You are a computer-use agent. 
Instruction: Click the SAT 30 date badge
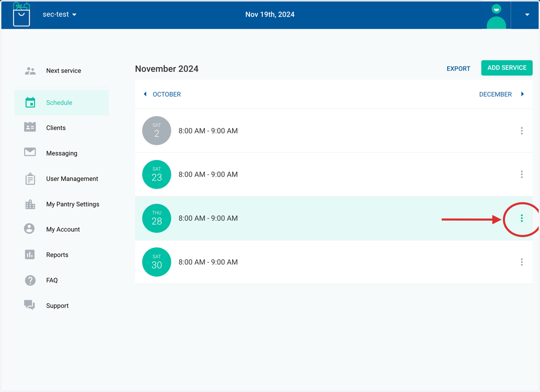(x=157, y=262)
